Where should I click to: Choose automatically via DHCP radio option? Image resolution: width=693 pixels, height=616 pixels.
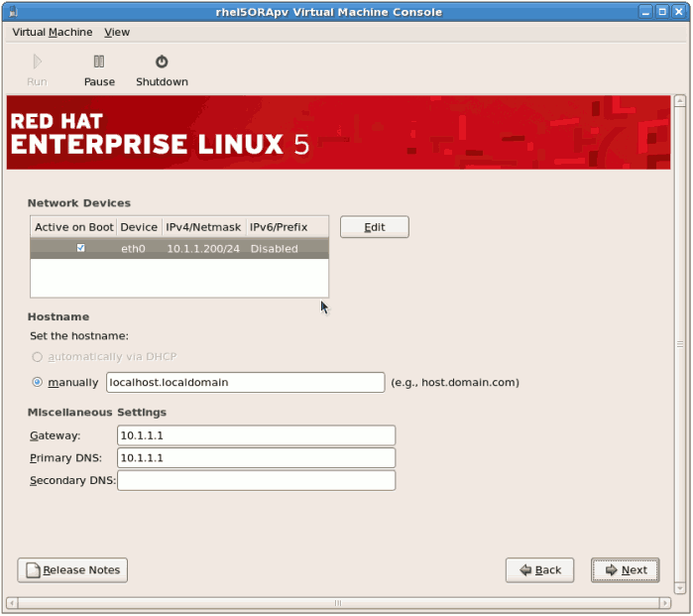(38, 356)
